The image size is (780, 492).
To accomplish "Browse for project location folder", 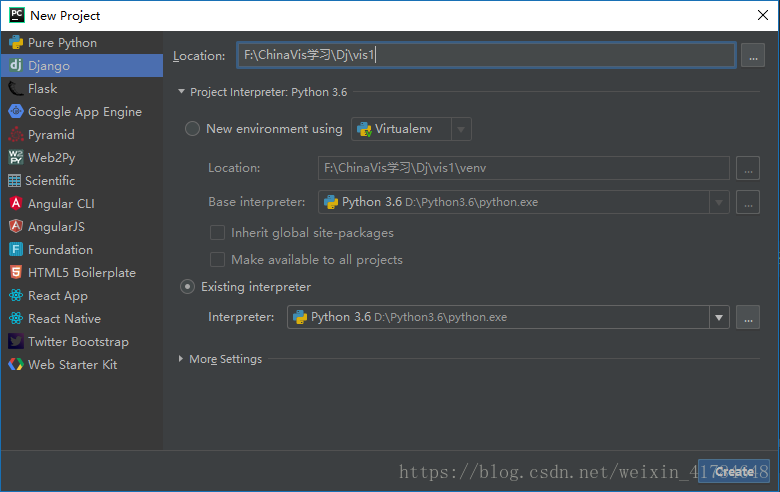I will pyautogui.click(x=753, y=55).
